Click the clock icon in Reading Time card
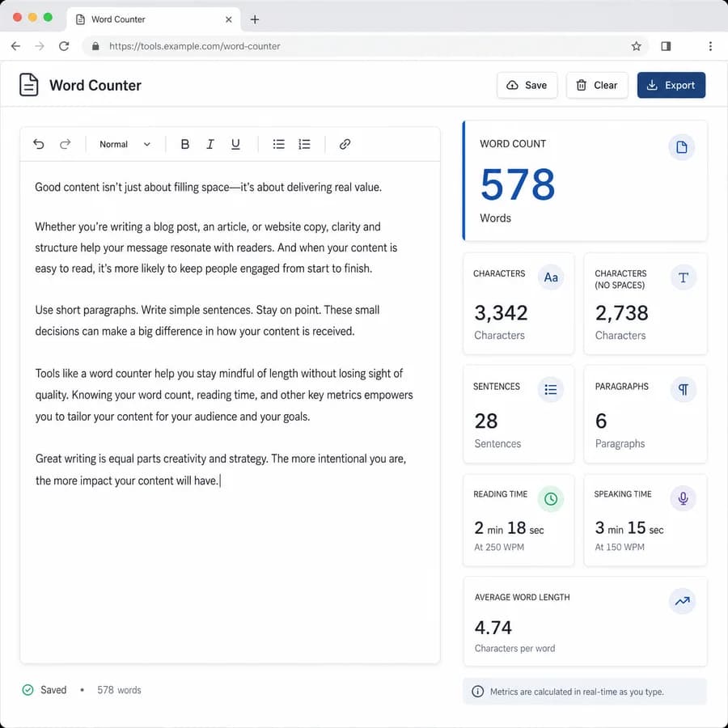Screen dimensions: 728x728 (551, 498)
